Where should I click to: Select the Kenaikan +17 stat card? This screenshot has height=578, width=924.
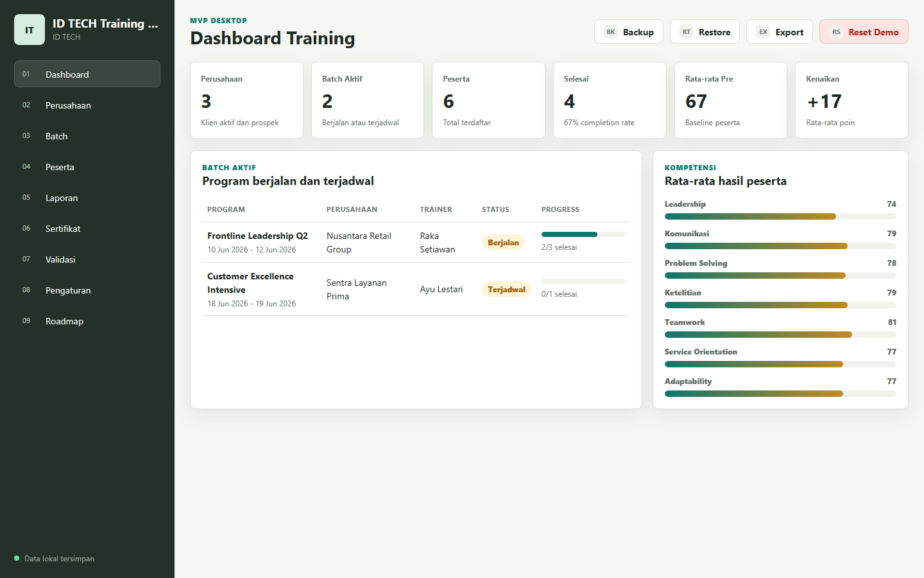point(851,100)
